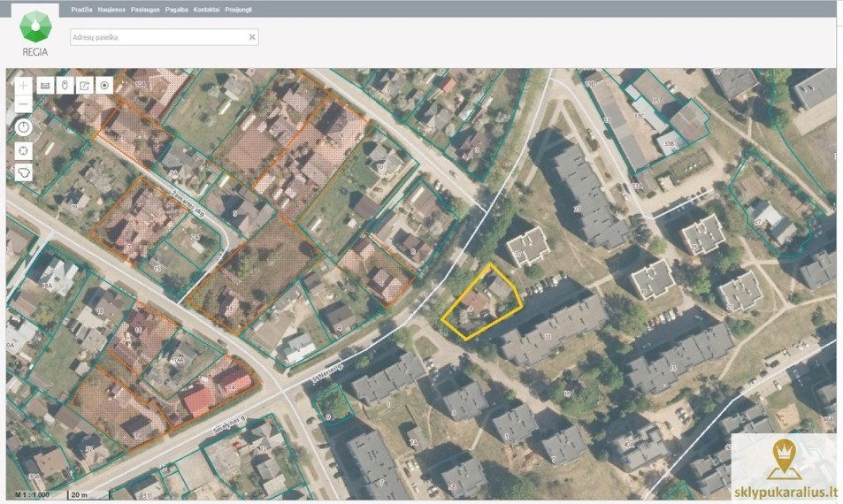Viewport: 843px width, 504px height.
Task: Click the REGIA logo
Action: [x=35, y=33]
